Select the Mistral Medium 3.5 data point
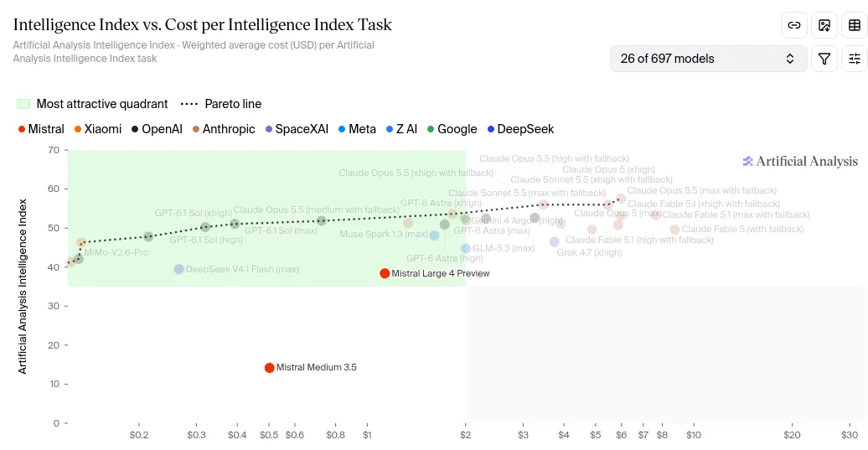 pos(270,368)
